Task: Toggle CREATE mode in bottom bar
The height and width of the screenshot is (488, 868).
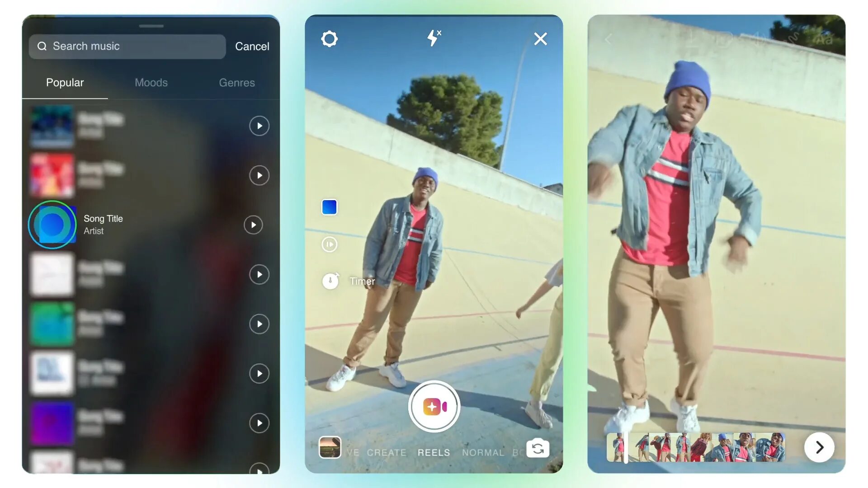Action: [x=387, y=452]
